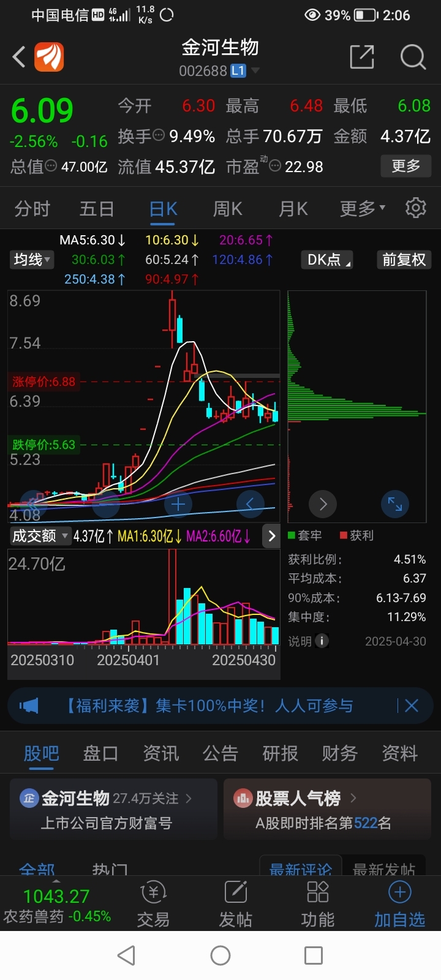Tap Android back navigation button
Screen dimensions: 441x980
(x=126, y=956)
